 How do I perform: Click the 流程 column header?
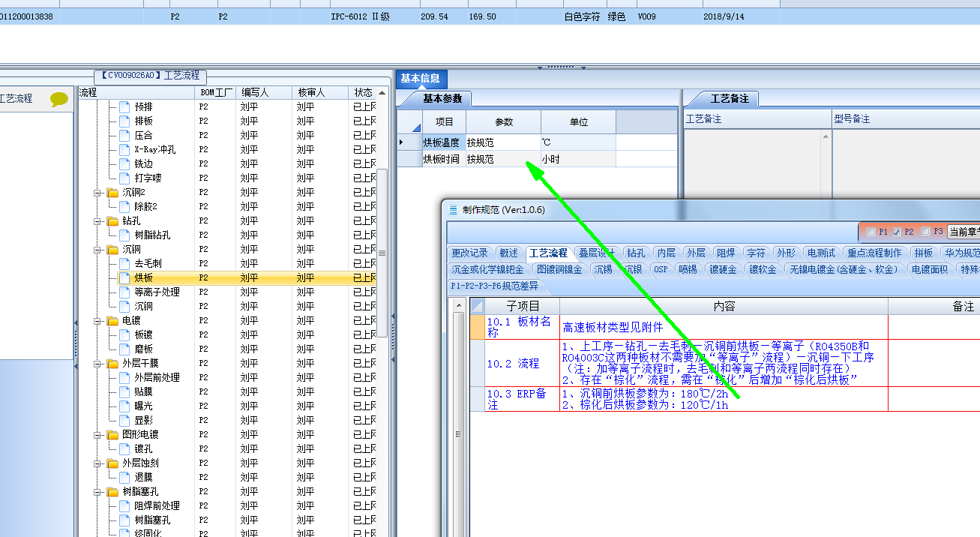[136, 93]
